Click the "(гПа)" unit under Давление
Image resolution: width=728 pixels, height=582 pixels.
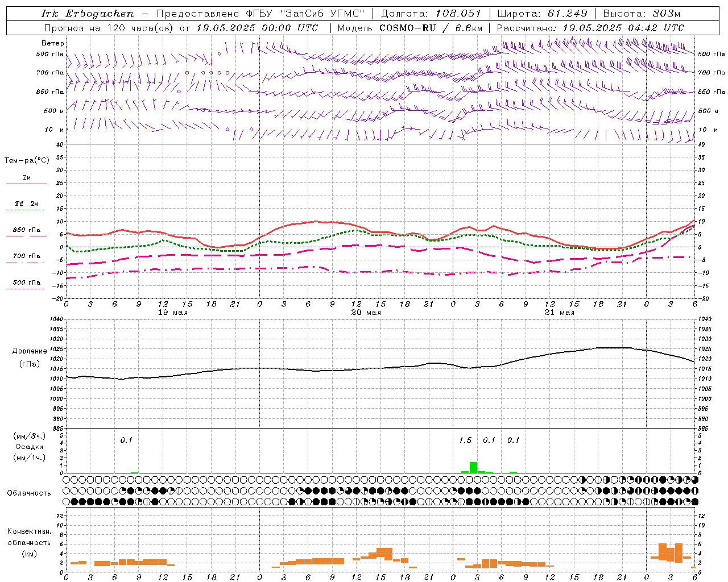tap(30, 364)
